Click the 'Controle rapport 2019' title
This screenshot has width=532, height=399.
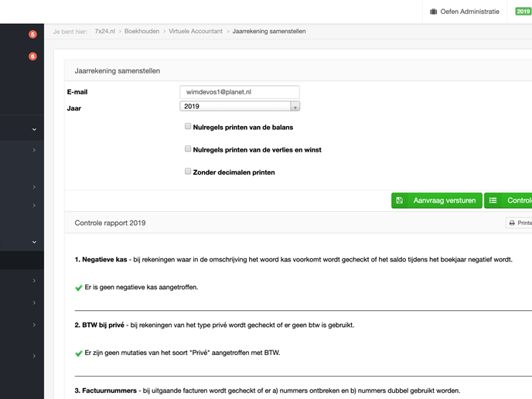click(110, 223)
